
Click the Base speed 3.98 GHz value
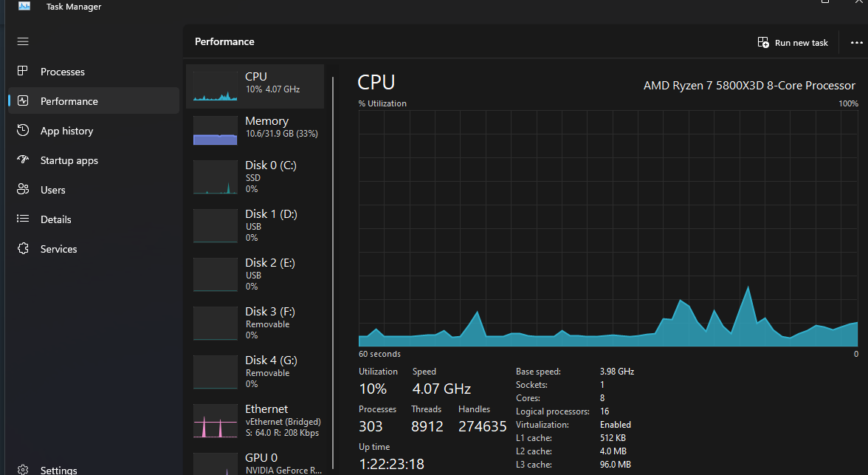(x=617, y=372)
